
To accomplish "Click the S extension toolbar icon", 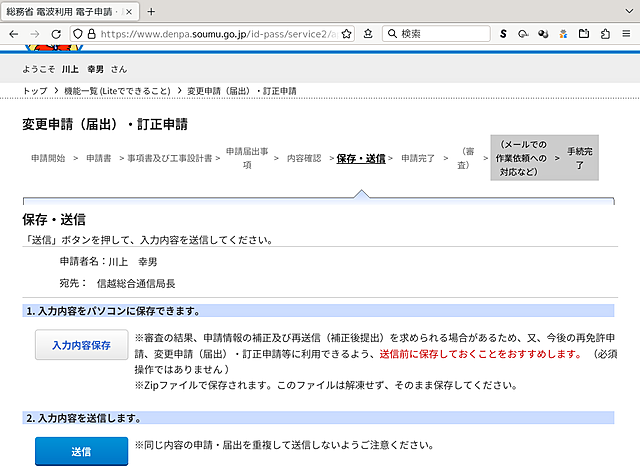I will coord(502,33).
